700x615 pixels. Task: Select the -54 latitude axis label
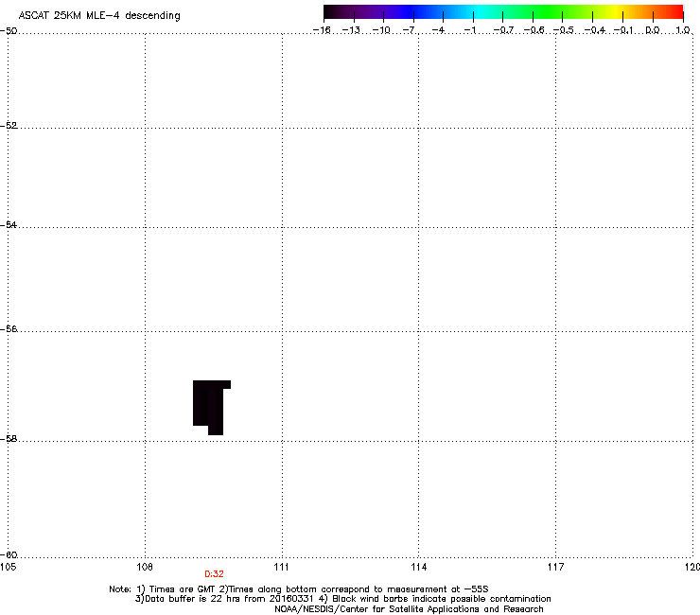(9, 224)
